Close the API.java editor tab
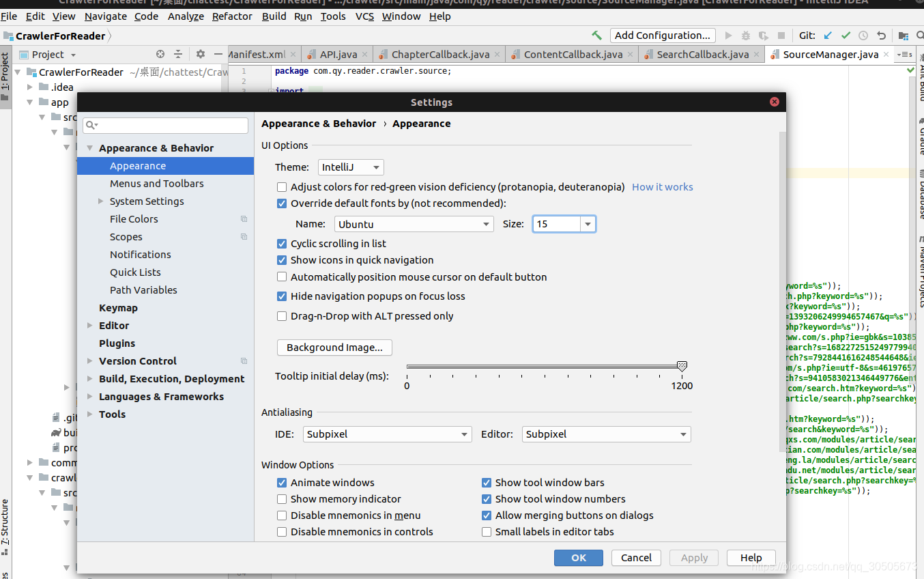The height and width of the screenshot is (579, 924). pos(364,55)
